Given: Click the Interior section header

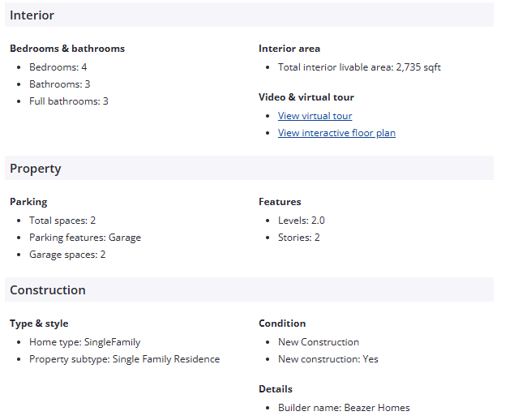Looking at the screenshot, I should pyautogui.click(x=32, y=15).
